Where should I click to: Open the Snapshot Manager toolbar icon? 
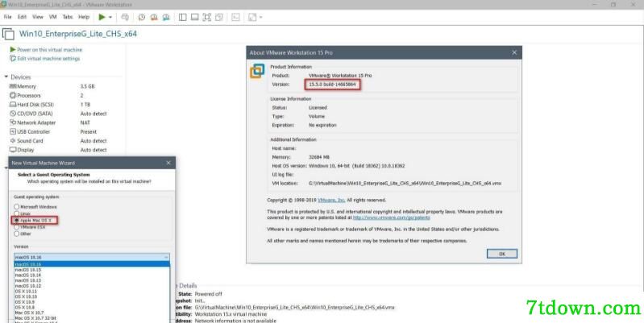tap(166, 17)
